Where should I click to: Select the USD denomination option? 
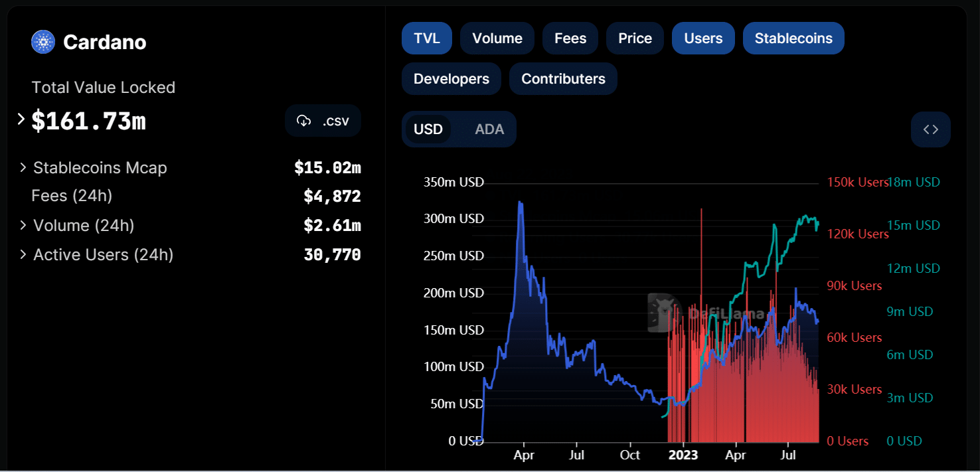(x=428, y=129)
